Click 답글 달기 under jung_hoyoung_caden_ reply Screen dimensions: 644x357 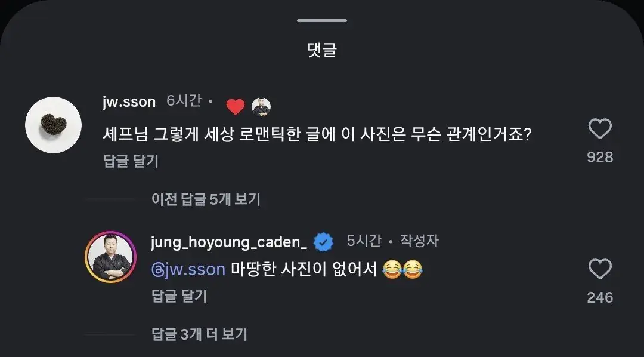tap(179, 296)
